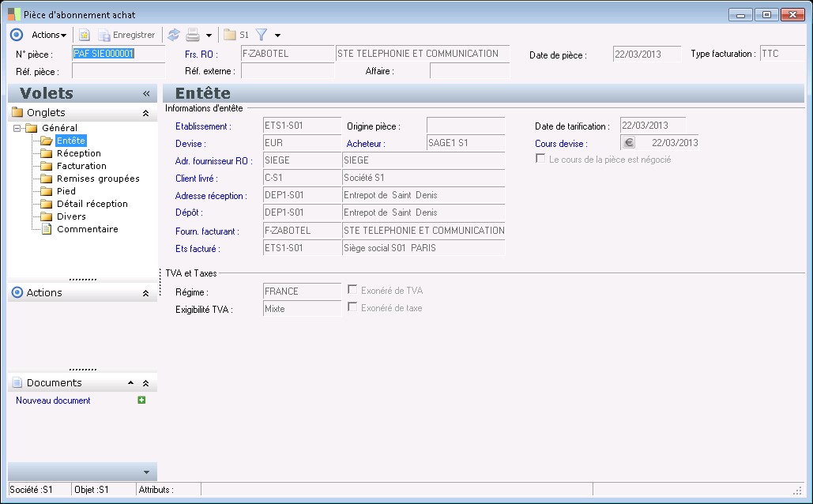Toggle the Exonéré de TVA checkbox
This screenshot has height=504, width=813.
coord(352,290)
